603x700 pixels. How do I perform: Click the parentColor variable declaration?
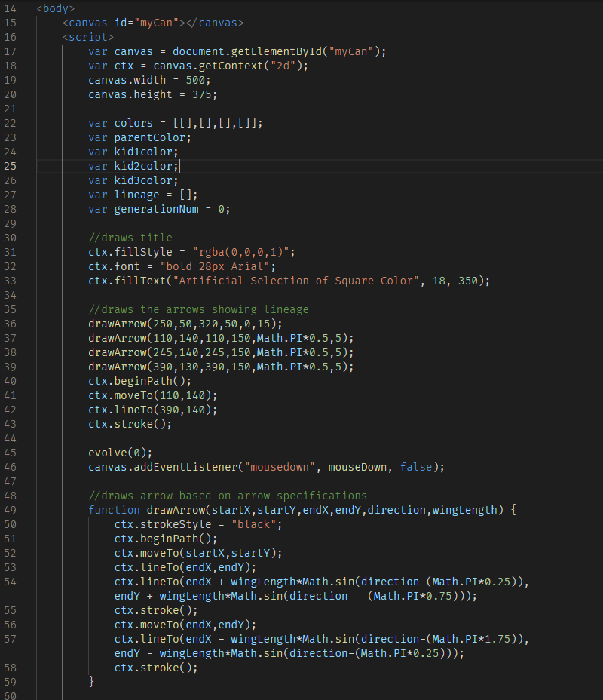[x=139, y=137]
